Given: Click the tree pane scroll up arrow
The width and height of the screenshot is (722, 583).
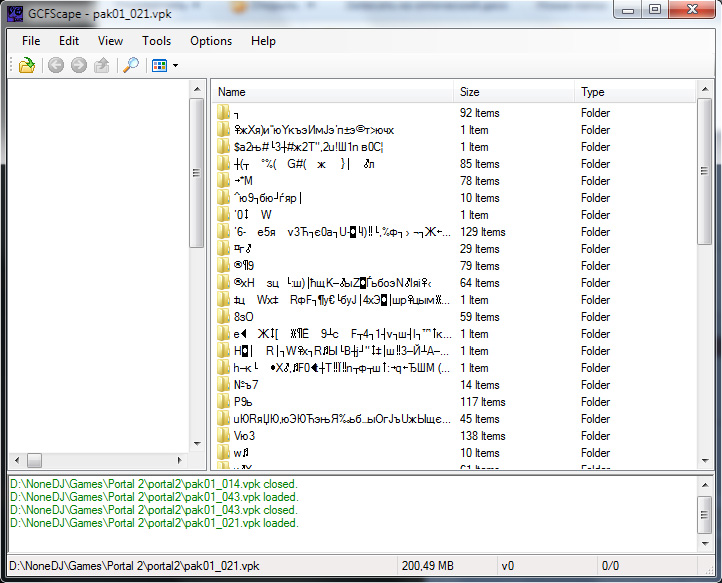Looking at the screenshot, I should pos(197,89).
